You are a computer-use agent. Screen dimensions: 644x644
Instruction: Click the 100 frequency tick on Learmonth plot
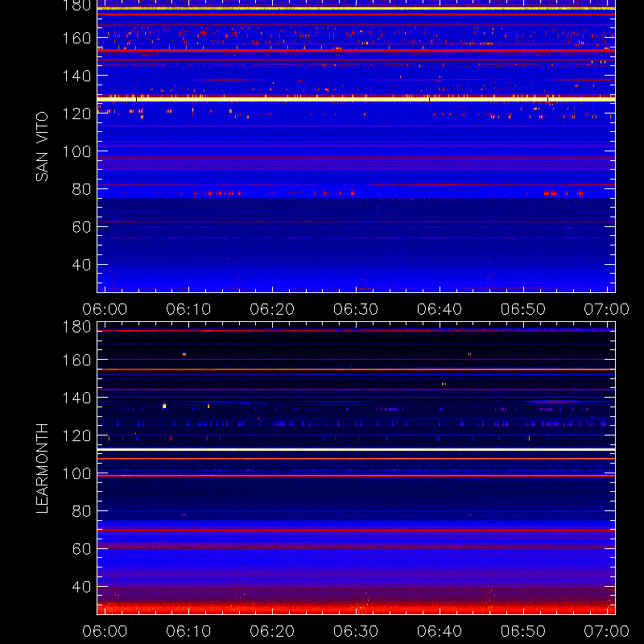pos(76,473)
